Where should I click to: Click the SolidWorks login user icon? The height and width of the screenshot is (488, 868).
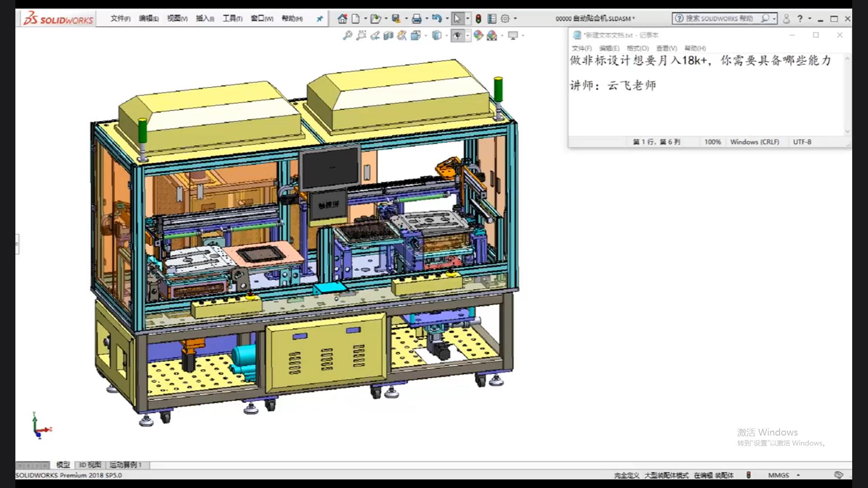pyautogui.click(x=786, y=19)
